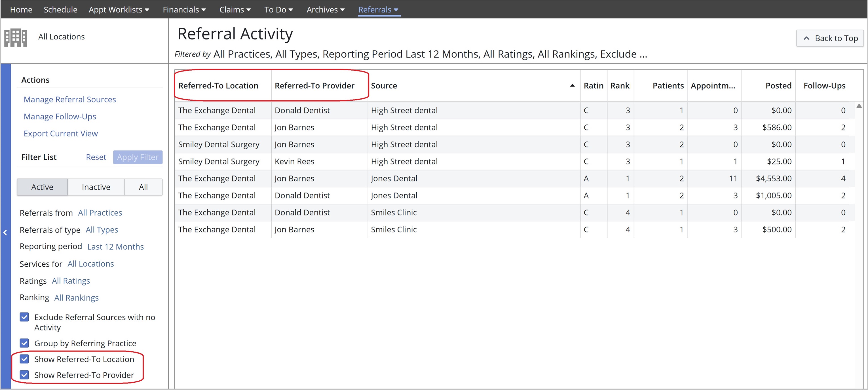Select the All filter tab
Screen dimensions: 868x390
(143, 187)
